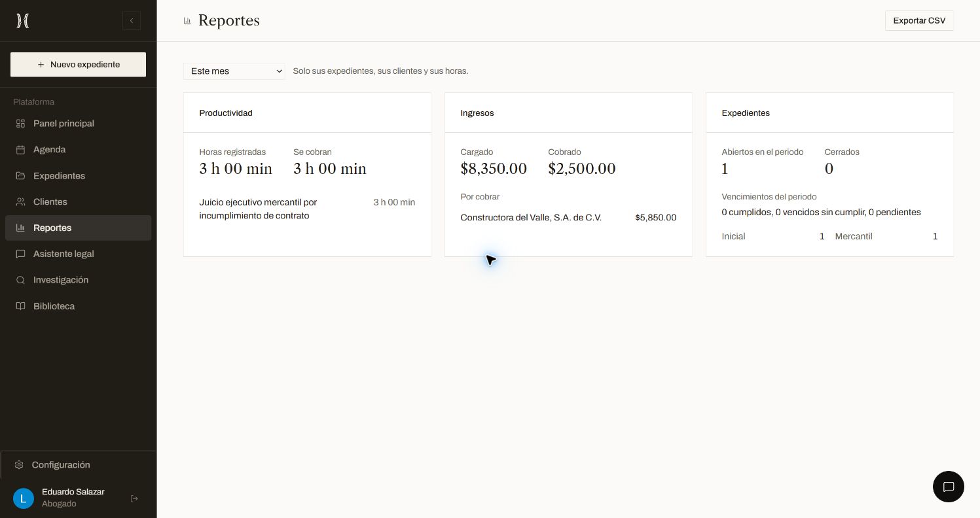Click the Expedientes card title
Viewport: 980px width, 518px height.
[746, 113]
